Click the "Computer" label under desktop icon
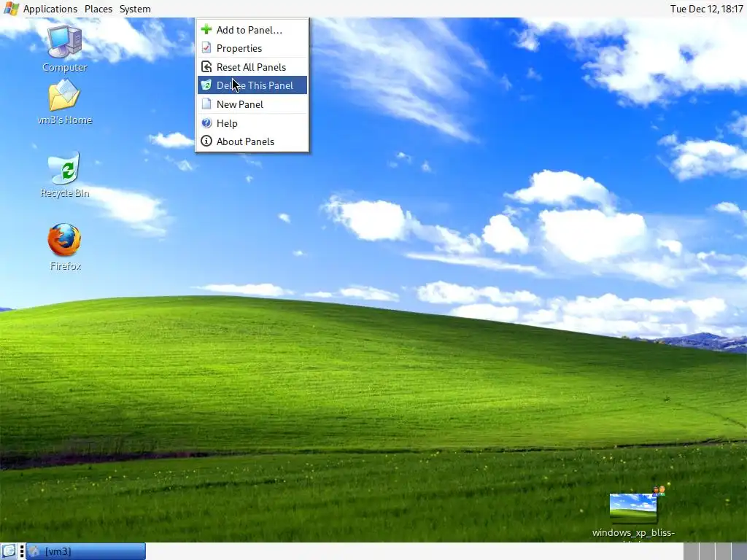The width and height of the screenshot is (747, 560). [65, 67]
